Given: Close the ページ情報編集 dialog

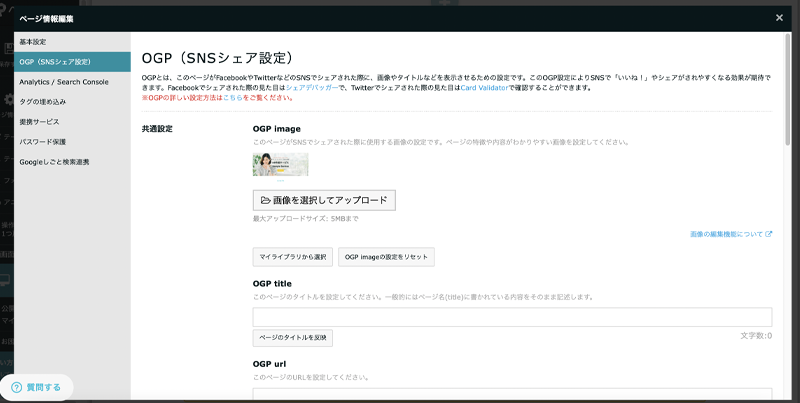Looking at the screenshot, I should pyautogui.click(x=779, y=18).
